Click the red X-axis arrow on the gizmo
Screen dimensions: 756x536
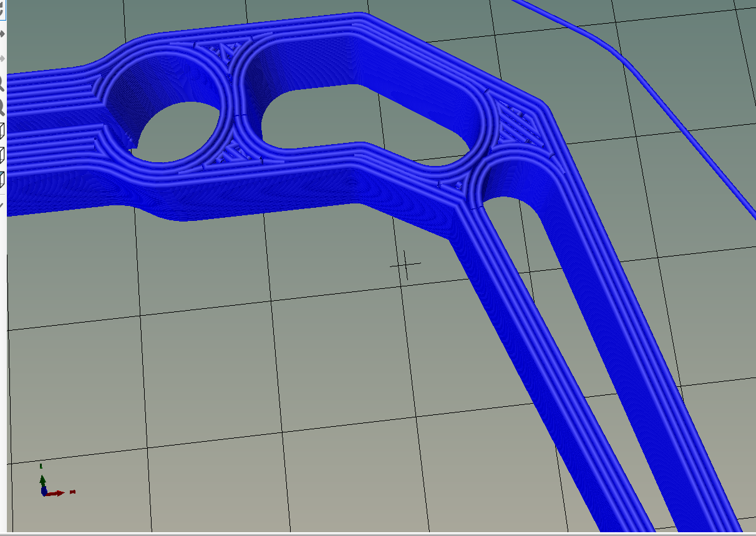59,493
